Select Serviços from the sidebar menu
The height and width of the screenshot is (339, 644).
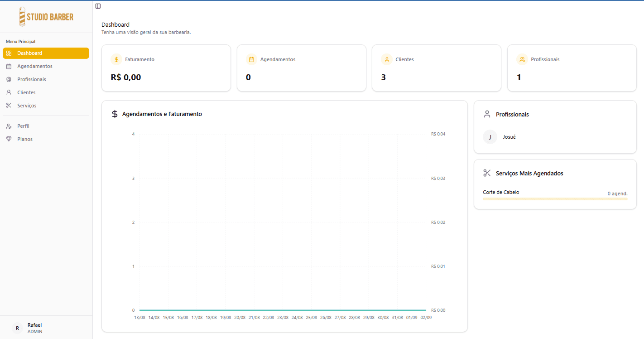(27, 106)
